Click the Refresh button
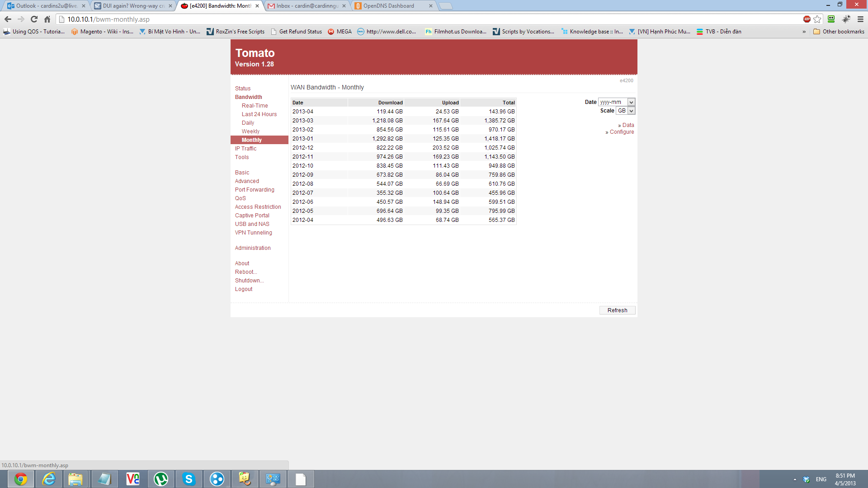Image resolution: width=868 pixels, height=488 pixels. point(617,310)
